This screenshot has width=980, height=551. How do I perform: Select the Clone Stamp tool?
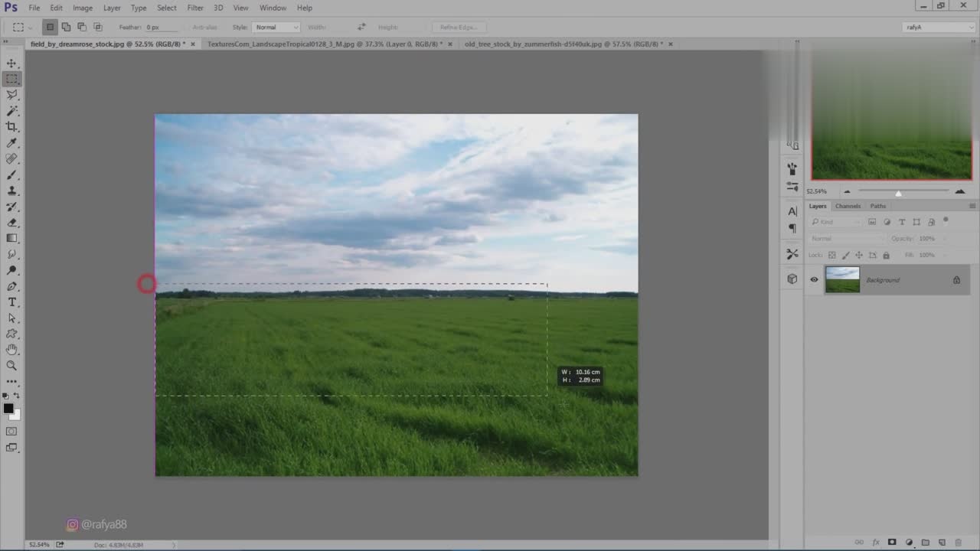click(x=12, y=191)
